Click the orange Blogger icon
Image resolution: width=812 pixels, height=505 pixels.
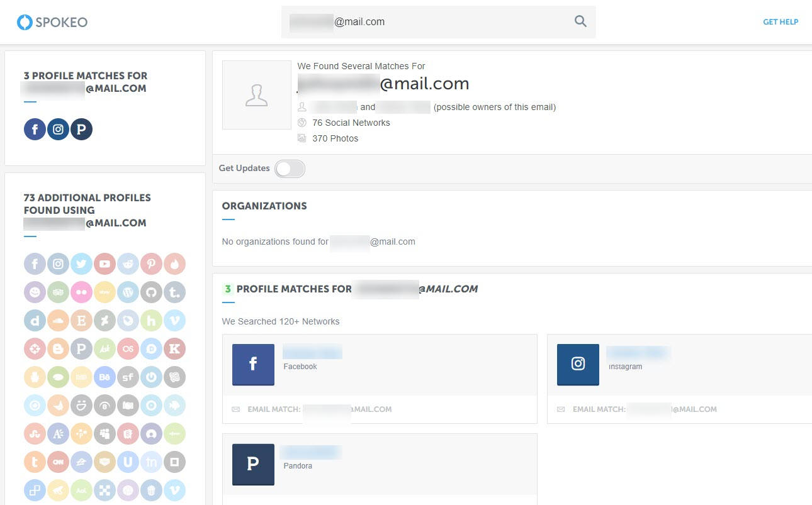click(58, 349)
